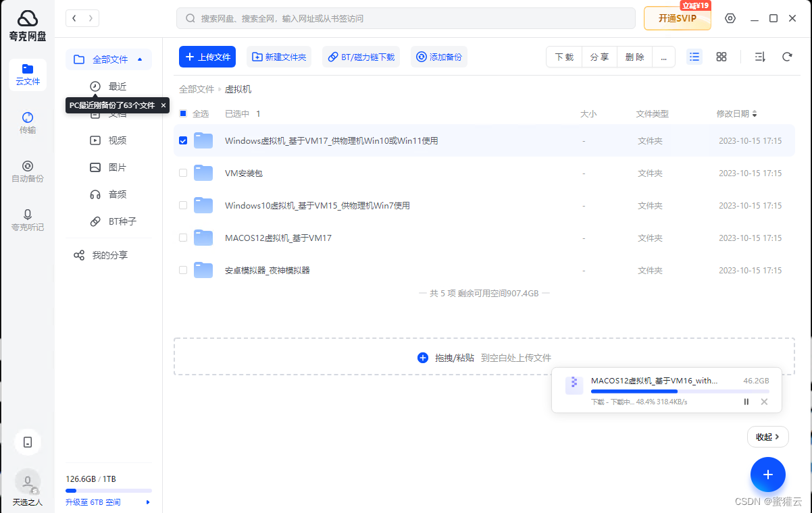Click the 删除 delete button
The image size is (812, 513).
(634, 57)
